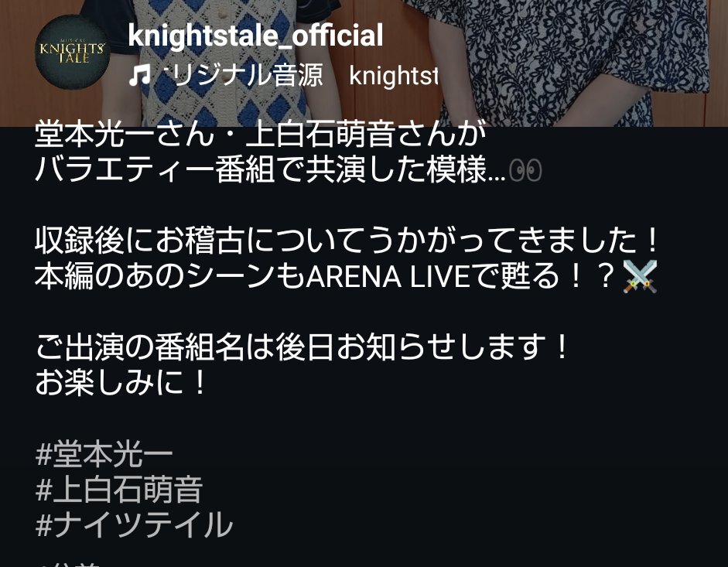Click the caption line starting ご出演の番組名
Viewport: 728px width, 567px height.
click(302, 347)
